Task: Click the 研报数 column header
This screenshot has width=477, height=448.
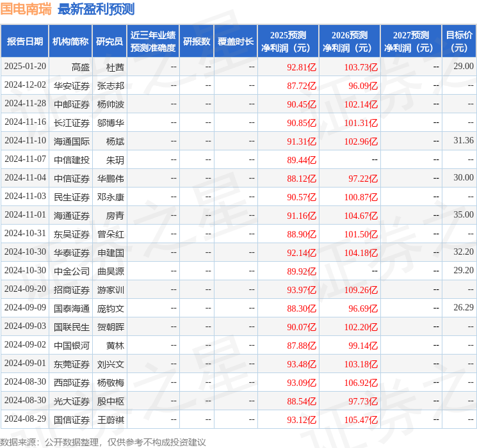Action: (197, 41)
